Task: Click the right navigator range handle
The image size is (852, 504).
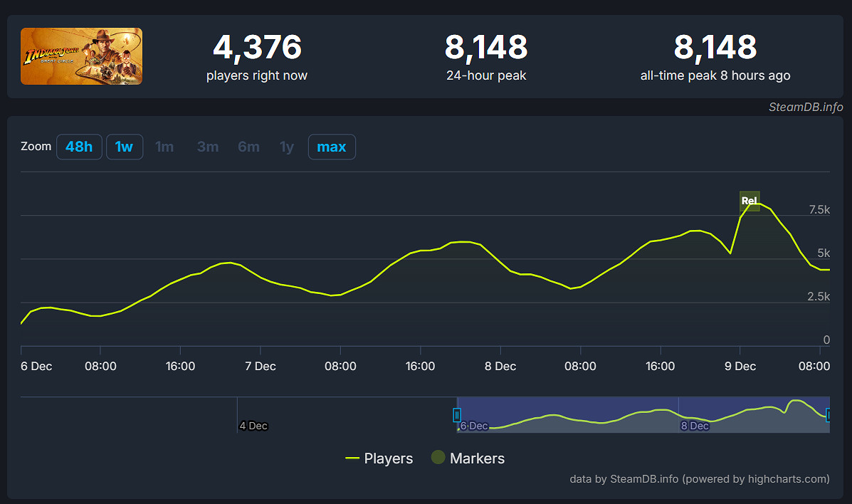Action: [828, 415]
